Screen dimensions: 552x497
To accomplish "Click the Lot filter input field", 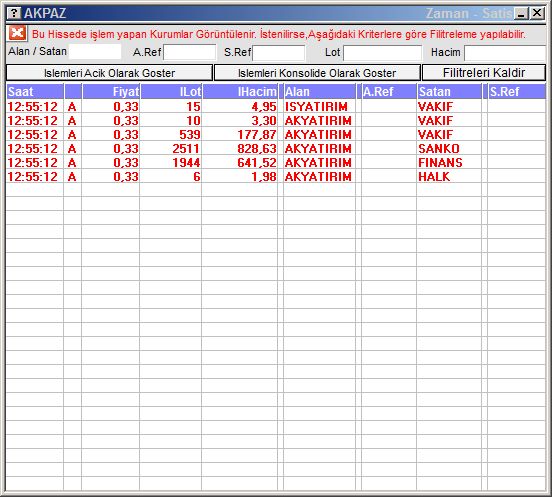I will tap(382, 53).
